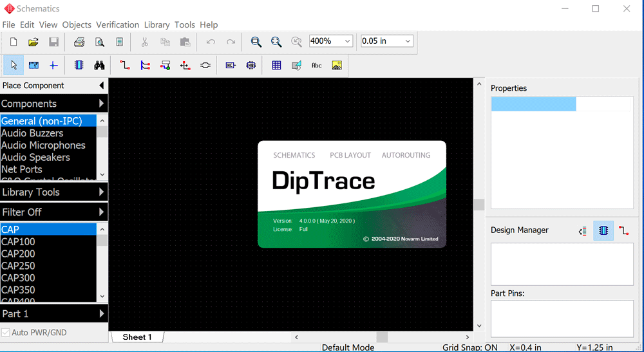This screenshot has height=352, width=644.
Task: Open the Verification menu
Action: pyautogui.click(x=117, y=24)
